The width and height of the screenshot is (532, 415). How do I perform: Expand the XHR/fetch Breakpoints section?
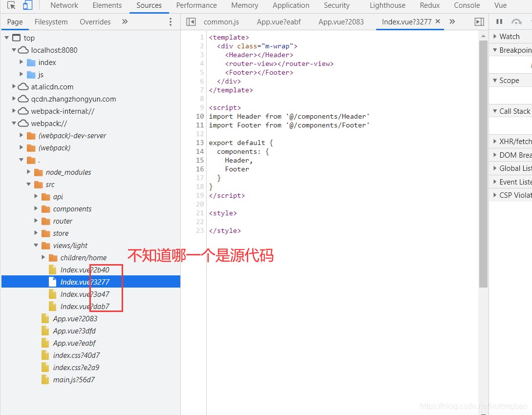coord(495,142)
